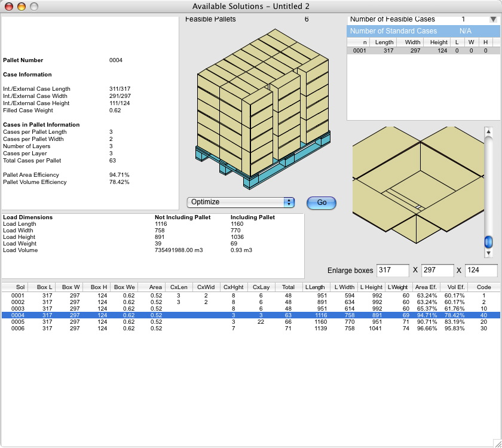Sort by the Box We column header
The image size is (502, 448).
(124, 287)
